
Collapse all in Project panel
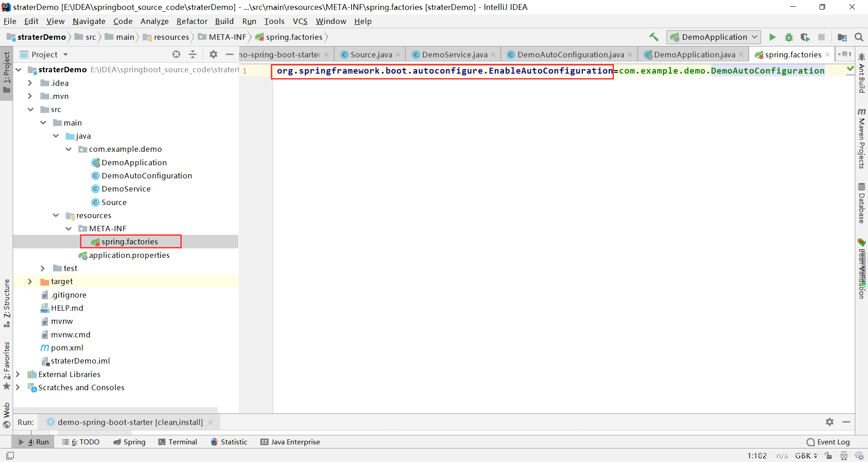tap(193, 54)
